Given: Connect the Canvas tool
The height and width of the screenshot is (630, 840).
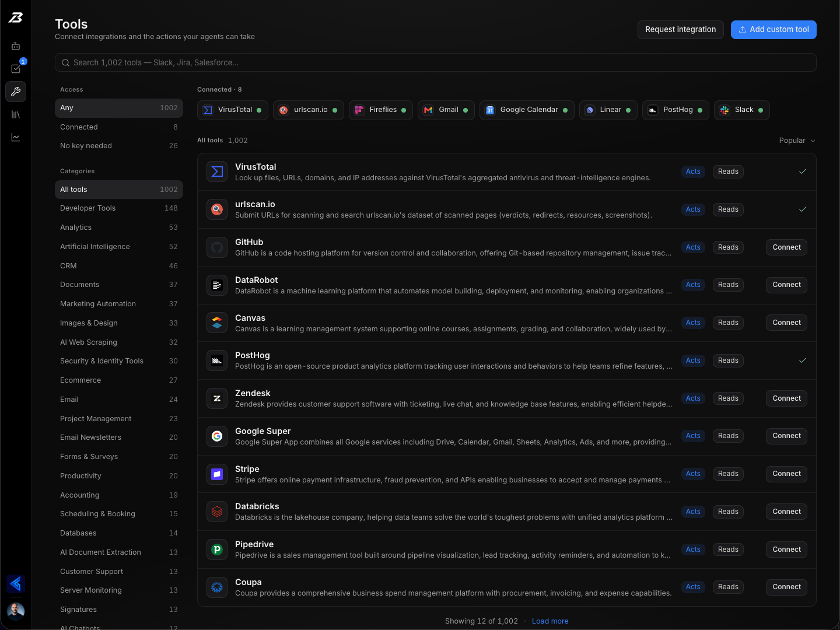Looking at the screenshot, I should pos(786,323).
